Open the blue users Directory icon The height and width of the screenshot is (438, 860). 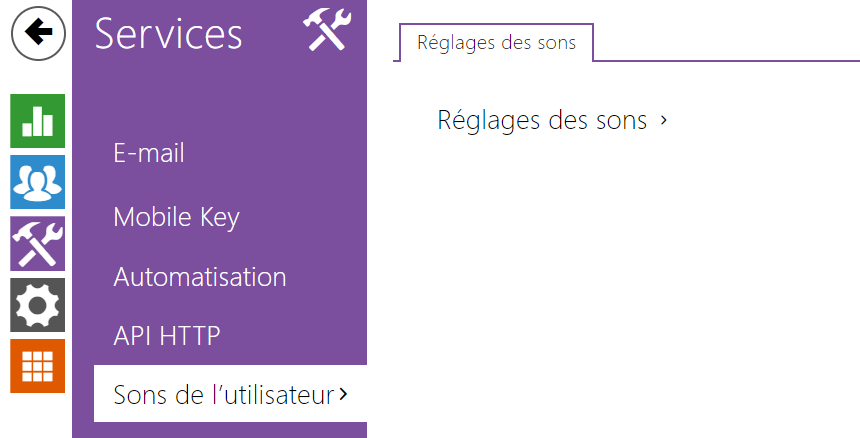tap(37, 182)
